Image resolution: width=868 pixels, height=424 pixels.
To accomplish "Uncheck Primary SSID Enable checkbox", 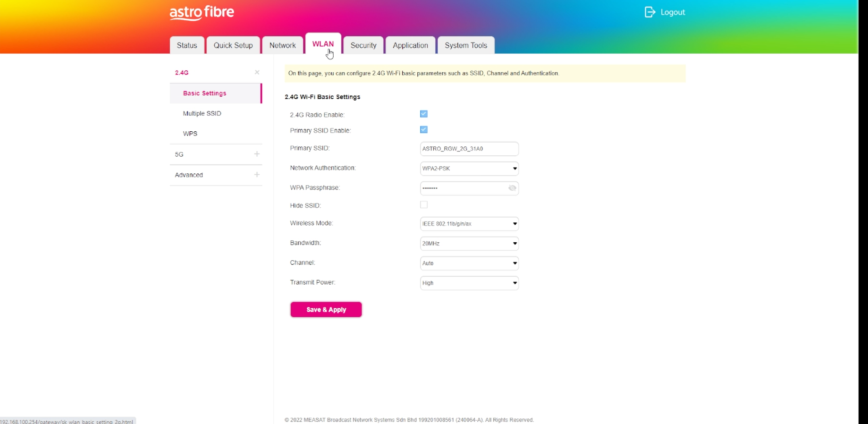I will click(423, 130).
